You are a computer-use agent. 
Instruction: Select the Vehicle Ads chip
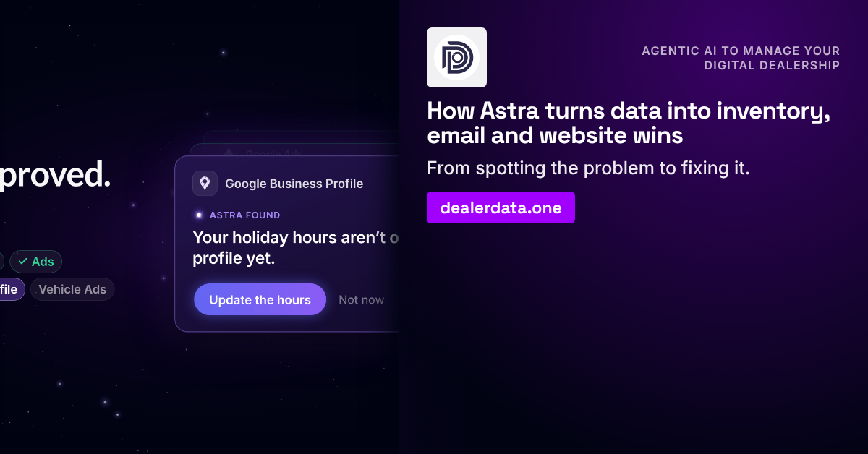[72, 289]
